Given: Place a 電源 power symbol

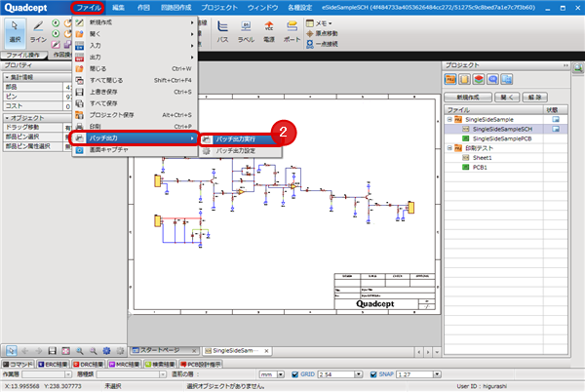Looking at the screenshot, I should [x=269, y=32].
